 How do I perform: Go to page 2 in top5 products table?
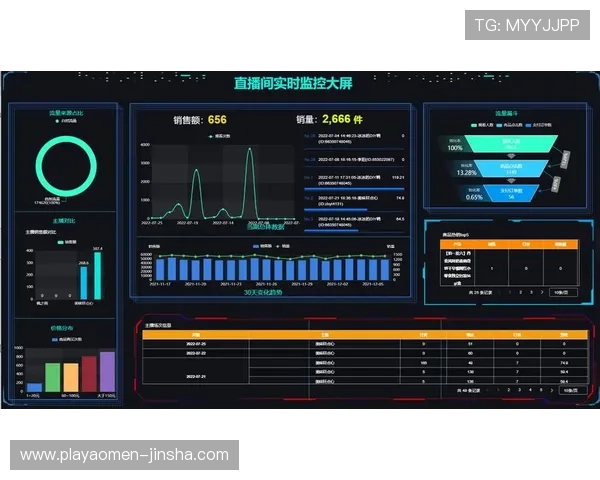pyautogui.click(x=521, y=292)
